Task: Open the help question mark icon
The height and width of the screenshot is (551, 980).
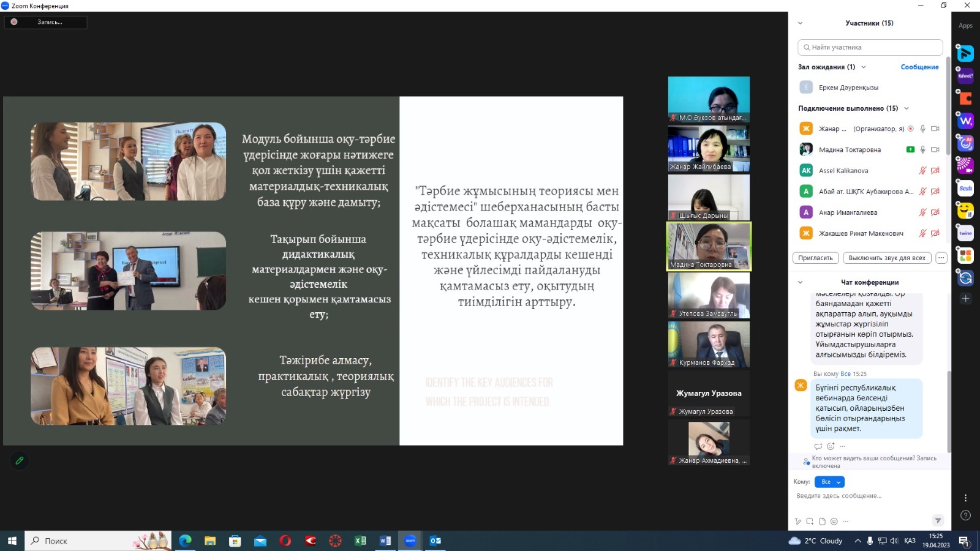Action: click(x=965, y=515)
